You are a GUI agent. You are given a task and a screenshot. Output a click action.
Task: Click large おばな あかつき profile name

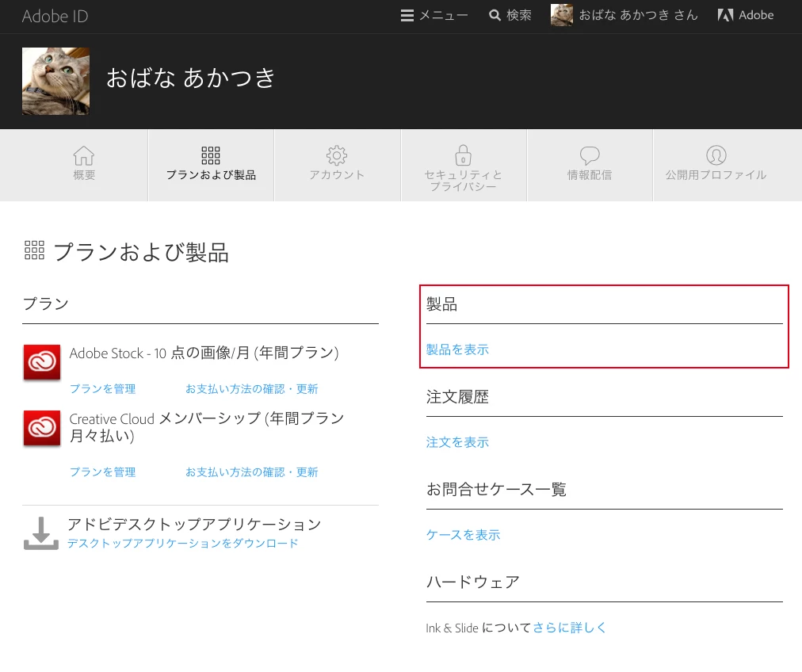pyautogui.click(x=190, y=78)
